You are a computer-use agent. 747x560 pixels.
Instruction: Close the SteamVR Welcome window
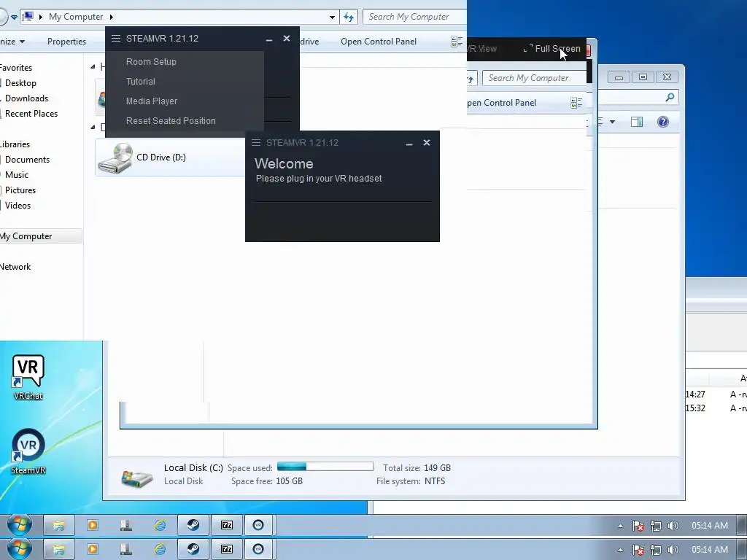[426, 143]
